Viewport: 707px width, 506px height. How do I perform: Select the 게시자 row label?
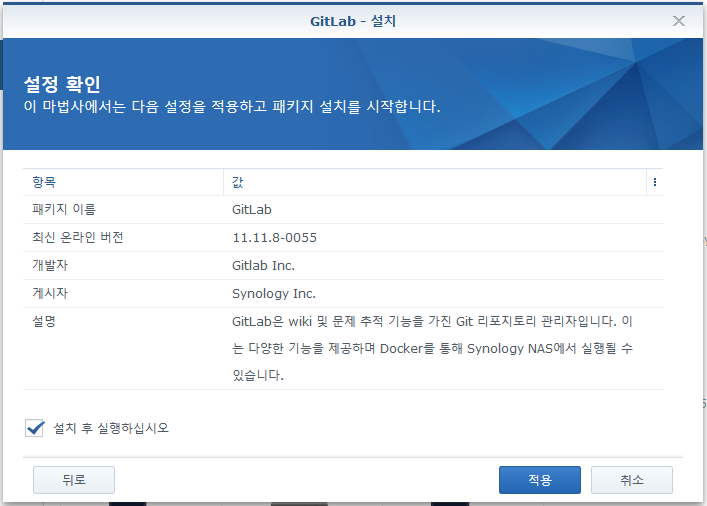click(50, 293)
